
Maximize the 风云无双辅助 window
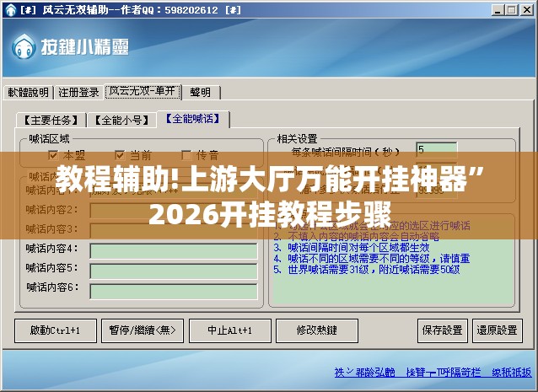[511, 10]
